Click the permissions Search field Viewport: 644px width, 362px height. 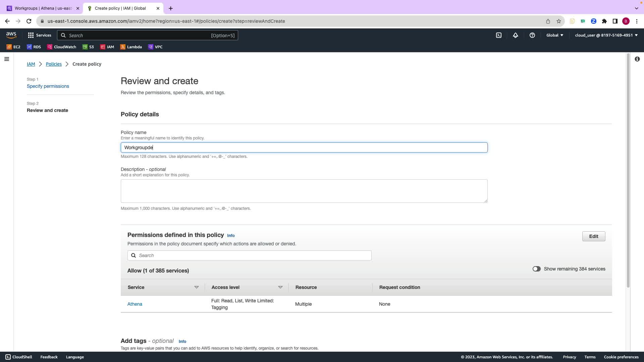250,255
